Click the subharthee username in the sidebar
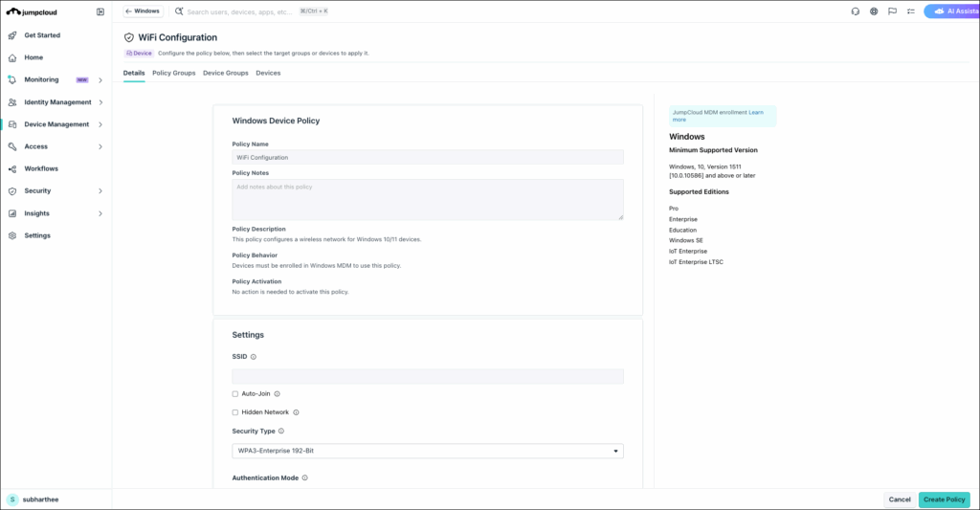 [x=40, y=499]
